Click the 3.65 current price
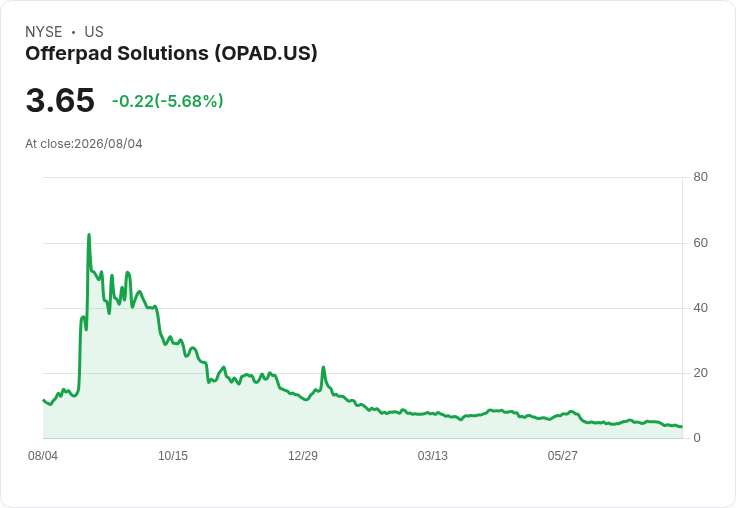Screen dimensions: 736x508 [x=60, y=100]
